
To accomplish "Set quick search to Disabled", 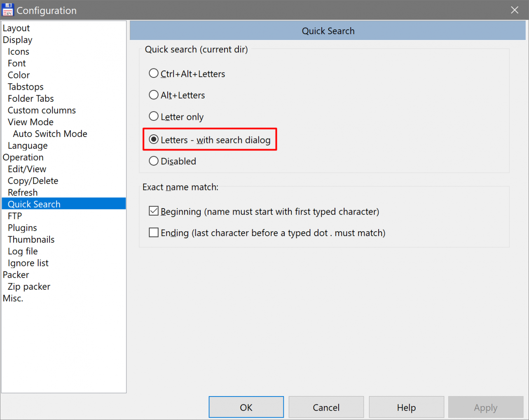I will pyautogui.click(x=154, y=161).
